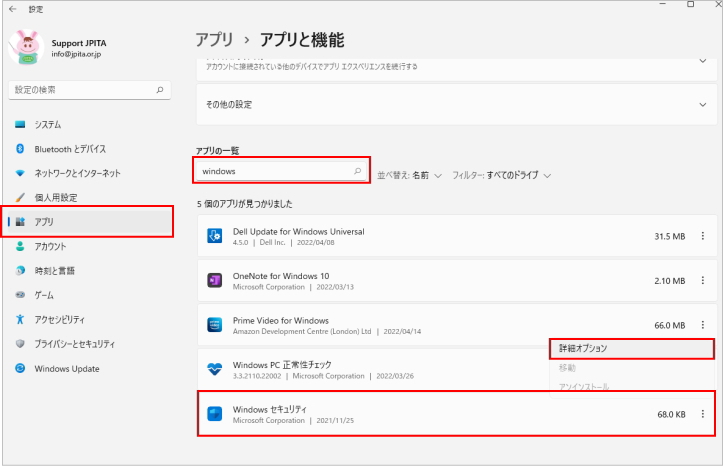Open three-dot menu for OneNote for Windows 10
The width and height of the screenshot is (723, 466).
coord(703,281)
